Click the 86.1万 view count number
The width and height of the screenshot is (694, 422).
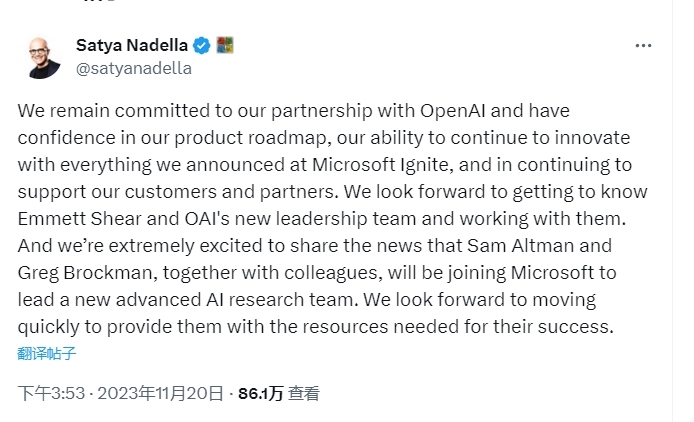260,394
